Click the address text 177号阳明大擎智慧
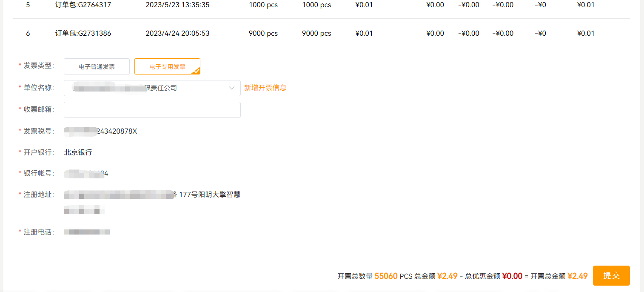The width and height of the screenshot is (644, 292). pos(209,195)
